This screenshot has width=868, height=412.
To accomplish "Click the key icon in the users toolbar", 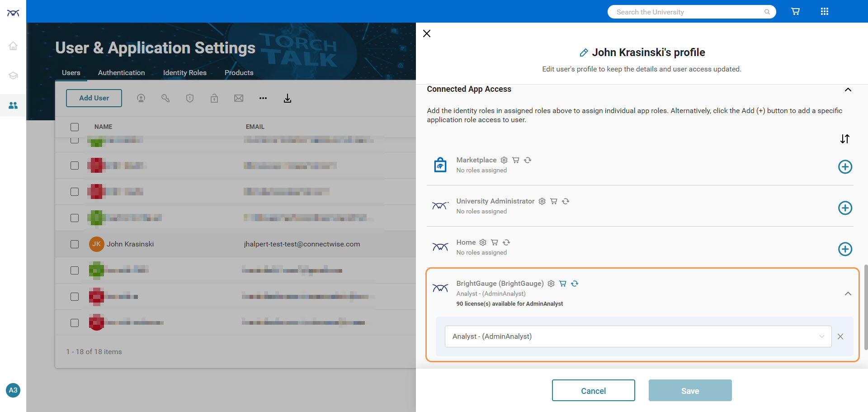I will click(165, 99).
